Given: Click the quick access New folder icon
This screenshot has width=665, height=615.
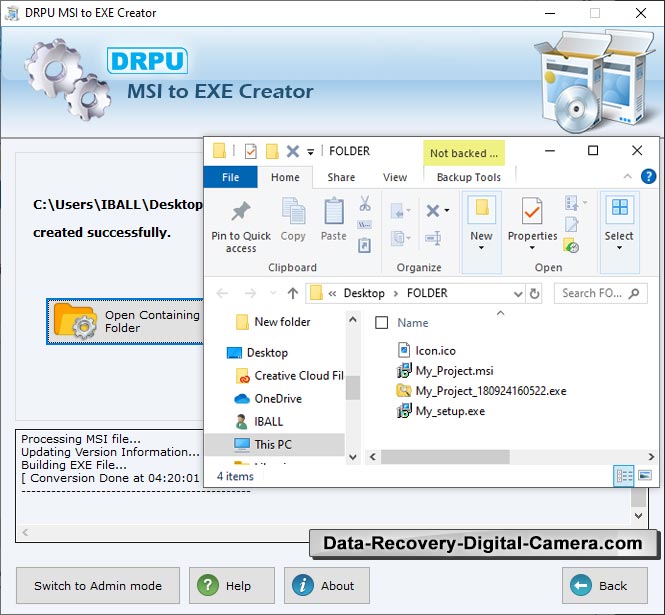Looking at the screenshot, I should pos(272,151).
